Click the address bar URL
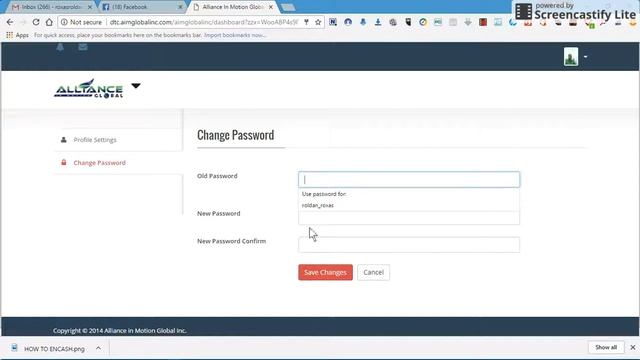640x360 pixels. pos(204,22)
